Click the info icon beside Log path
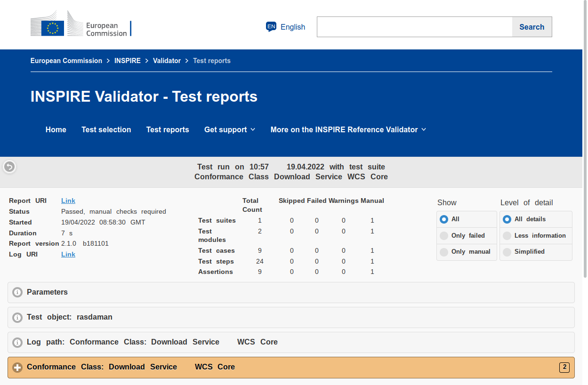Screen dimensions: 588x385 17,342
